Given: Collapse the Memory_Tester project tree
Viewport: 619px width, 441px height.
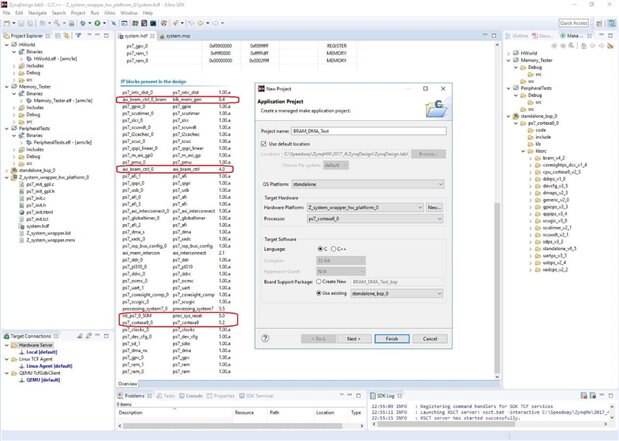Looking at the screenshot, I should [5, 87].
